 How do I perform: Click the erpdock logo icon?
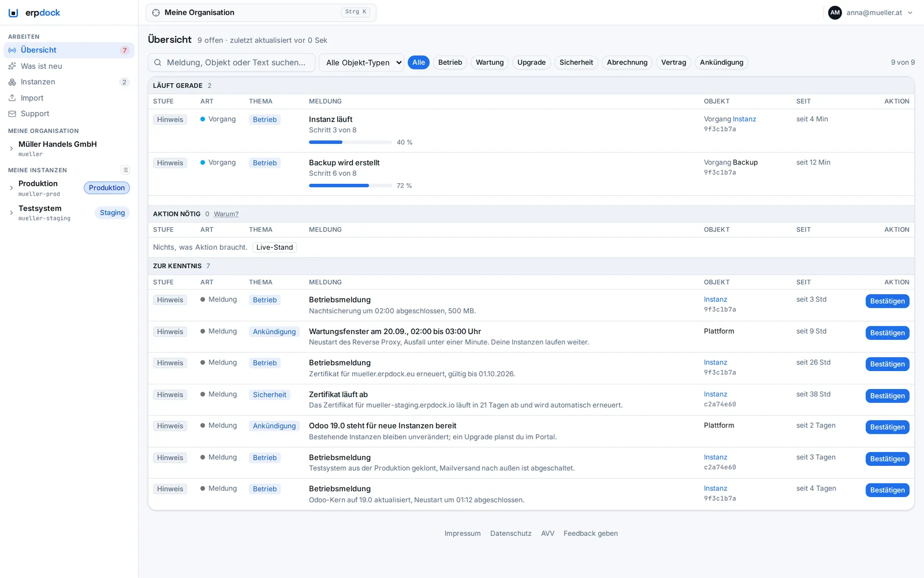[13, 13]
